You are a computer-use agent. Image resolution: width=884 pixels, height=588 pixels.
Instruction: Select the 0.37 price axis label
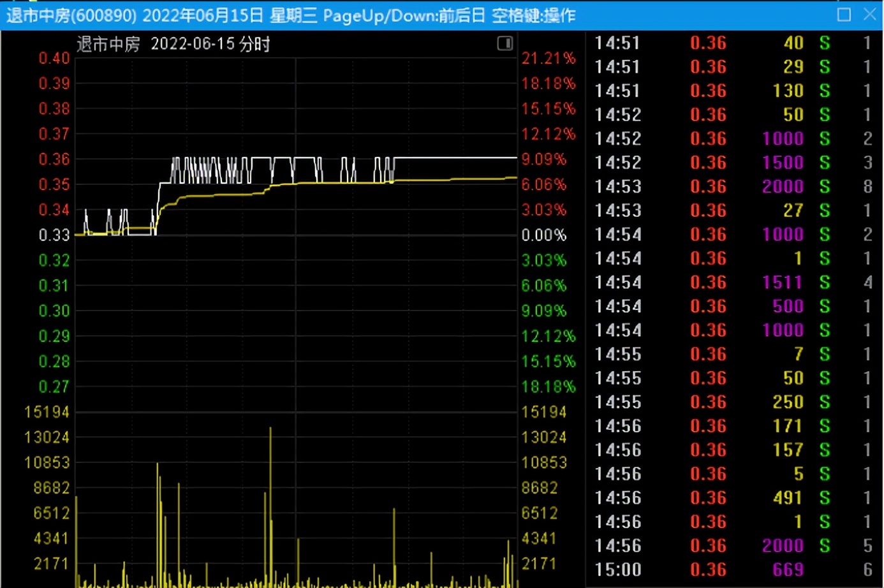pos(54,134)
